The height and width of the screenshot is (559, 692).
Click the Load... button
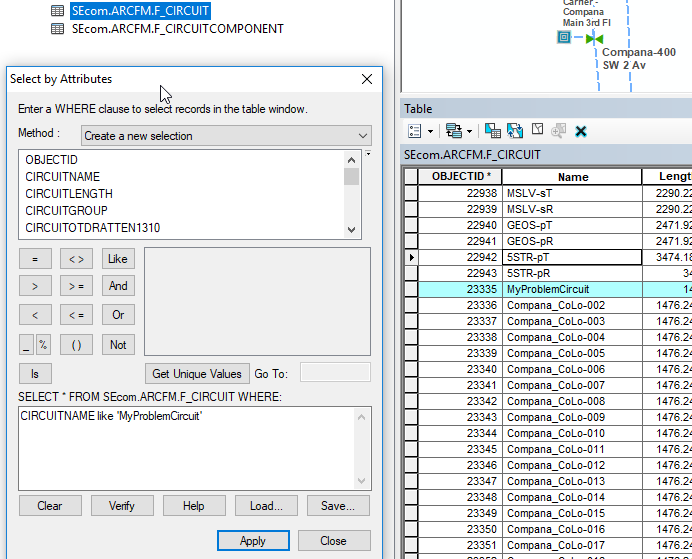(266, 506)
